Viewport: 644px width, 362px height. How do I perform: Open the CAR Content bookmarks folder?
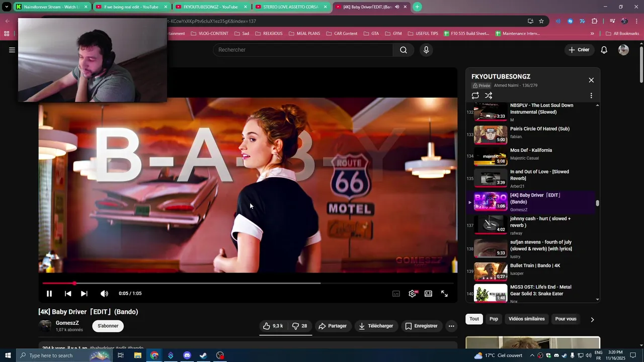point(342,34)
